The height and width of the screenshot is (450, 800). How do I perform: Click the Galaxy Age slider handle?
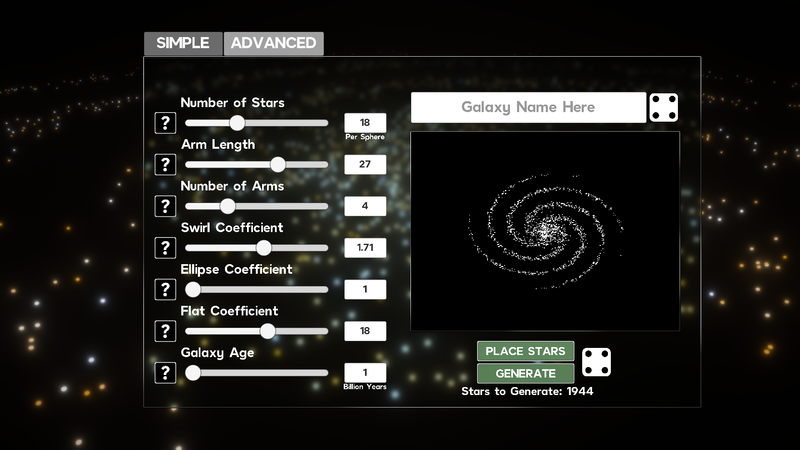click(x=193, y=373)
